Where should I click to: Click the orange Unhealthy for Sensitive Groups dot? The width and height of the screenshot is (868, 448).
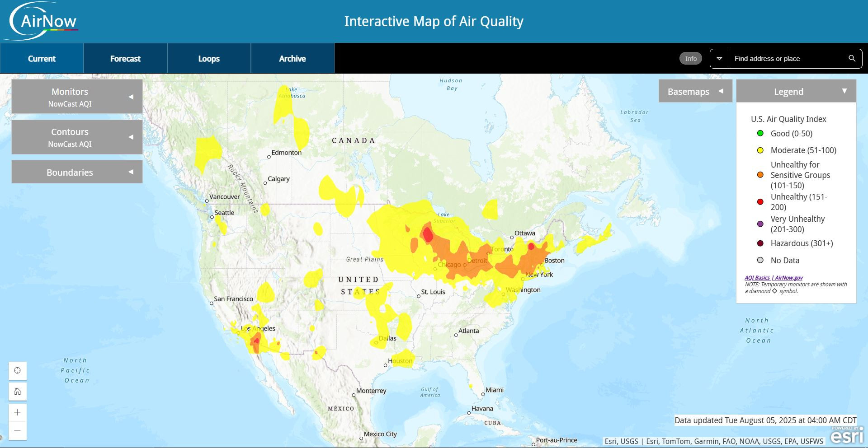760,175
